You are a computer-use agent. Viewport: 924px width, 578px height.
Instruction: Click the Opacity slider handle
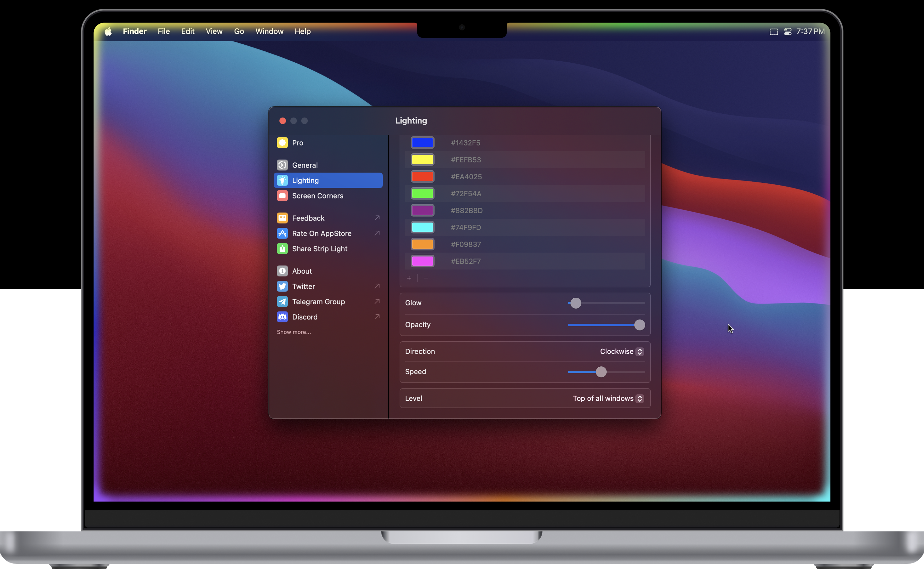click(639, 325)
